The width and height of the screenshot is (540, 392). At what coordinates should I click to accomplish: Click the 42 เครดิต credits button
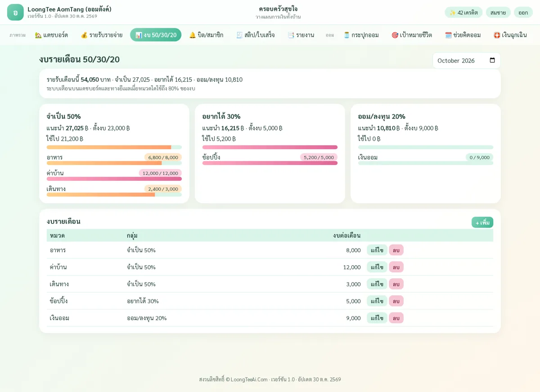tap(463, 12)
